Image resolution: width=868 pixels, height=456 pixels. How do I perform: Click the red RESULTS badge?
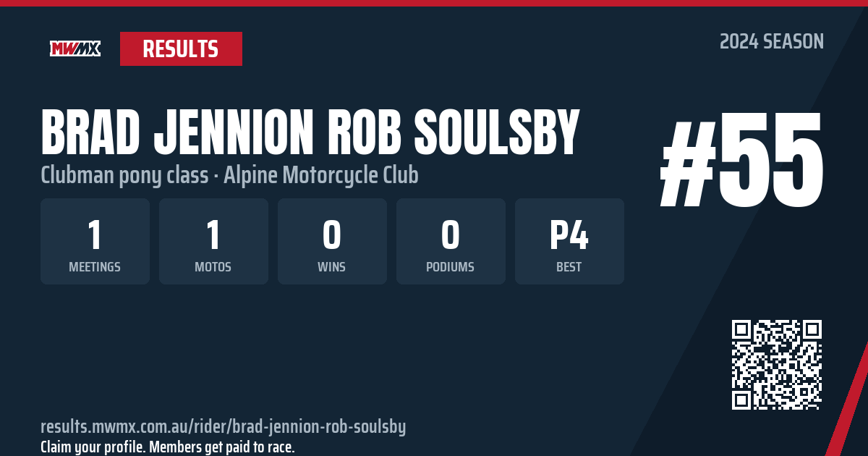pyautogui.click(x=181, y=48)
